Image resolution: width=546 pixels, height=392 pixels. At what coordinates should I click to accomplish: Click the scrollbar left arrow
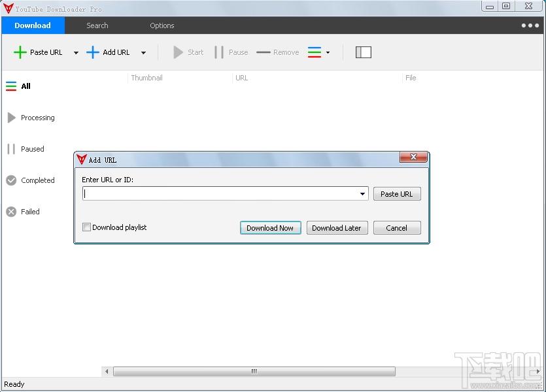107,371
